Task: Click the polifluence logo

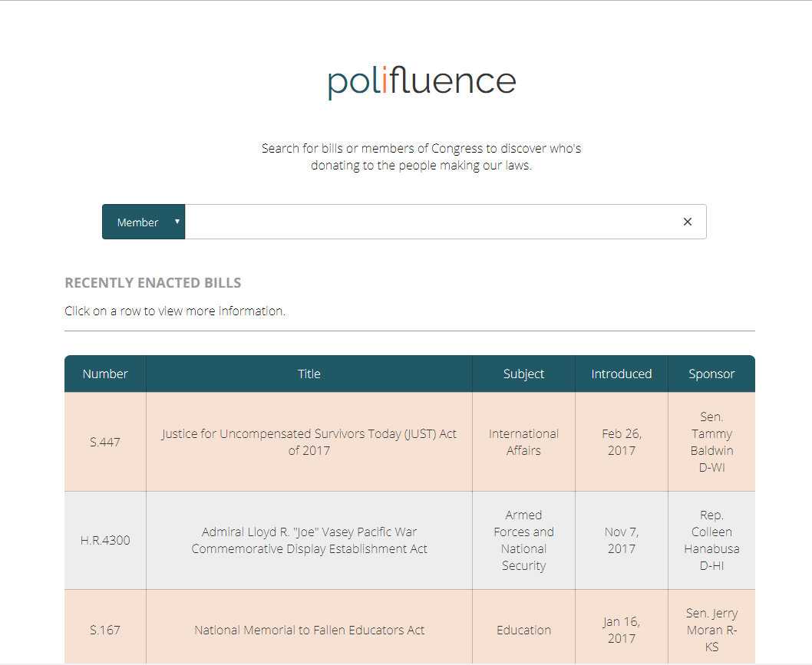Action: click(422, 82)
